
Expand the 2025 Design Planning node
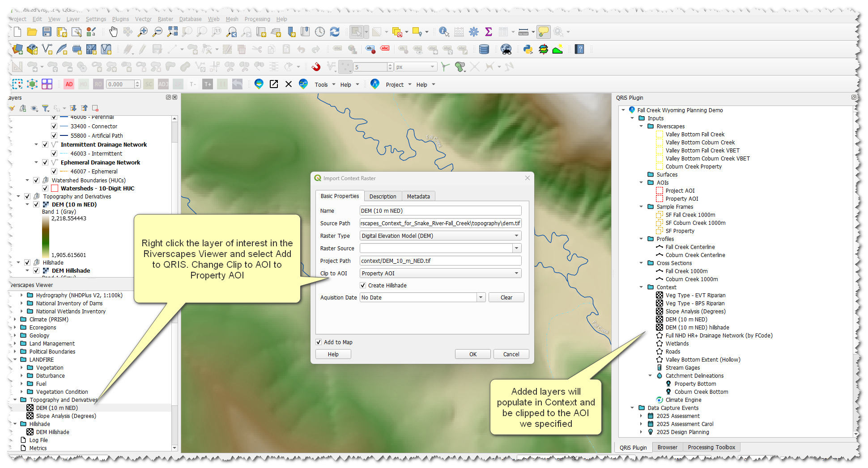pos(641,432)
